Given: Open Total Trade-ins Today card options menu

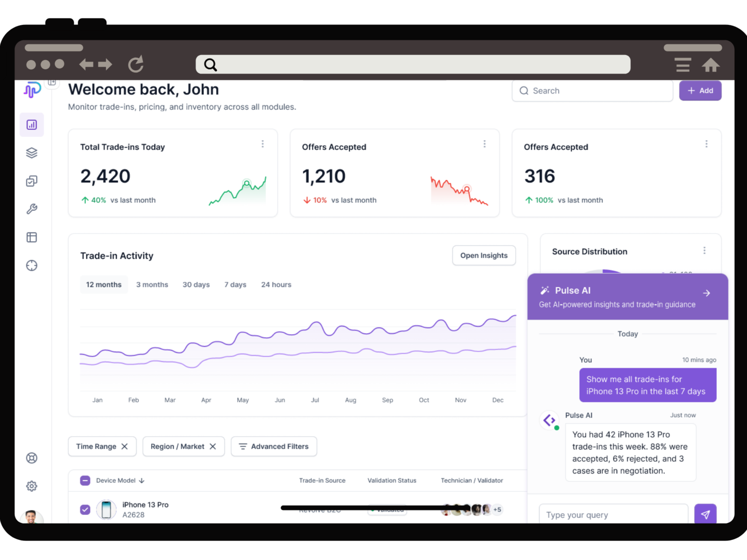Looking at the screenshot, I should (x=263, y=144).
